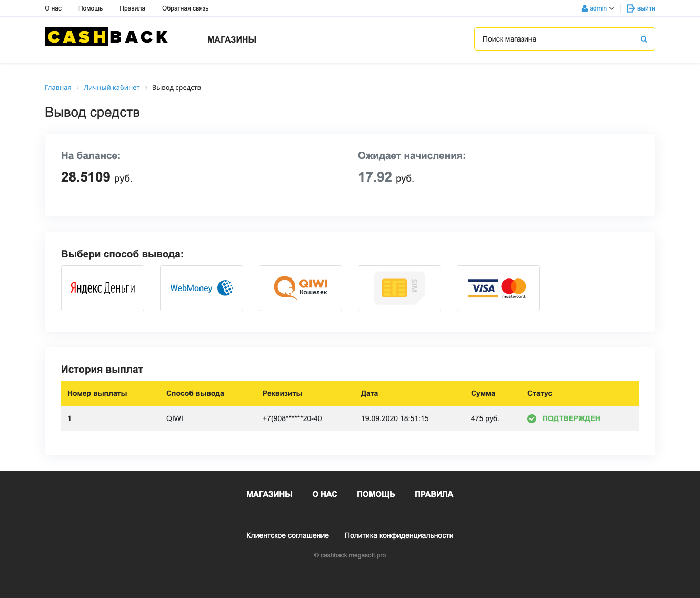
Task: Navigate to Главная breadcrumb
Action: tap(58, 88)
